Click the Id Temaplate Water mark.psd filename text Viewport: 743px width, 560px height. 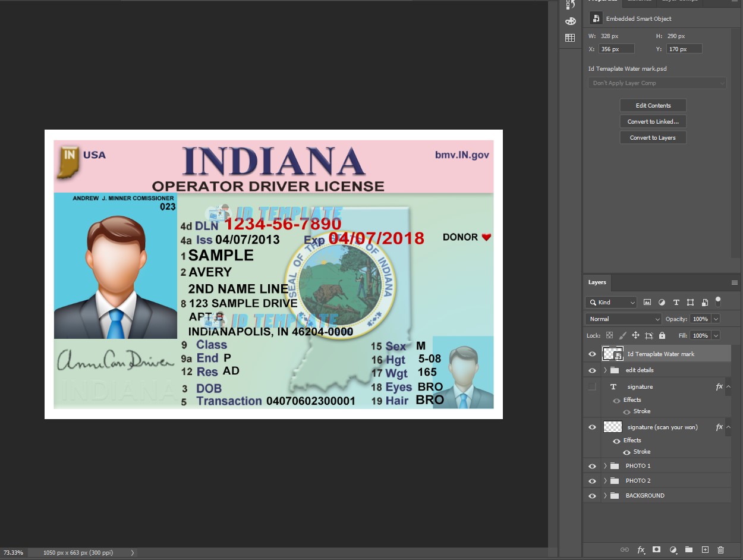(x=628, y=69)
